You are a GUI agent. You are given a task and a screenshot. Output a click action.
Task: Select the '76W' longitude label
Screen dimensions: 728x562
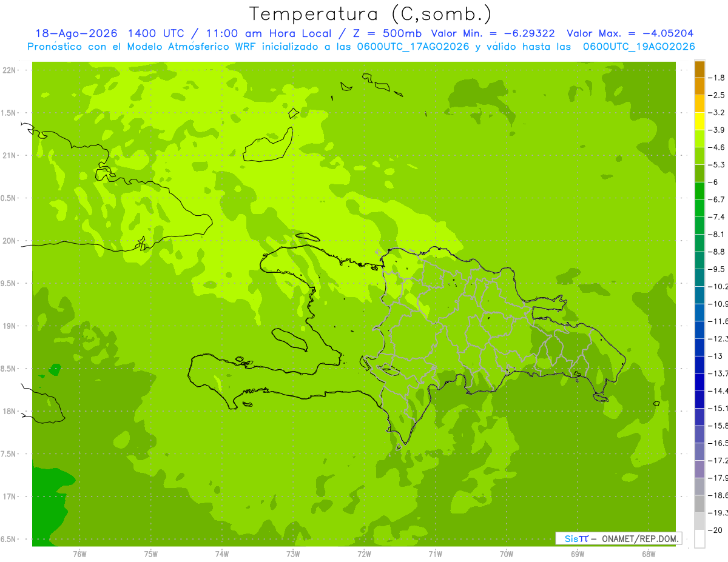pyautogui.click(x=79, y=554)
